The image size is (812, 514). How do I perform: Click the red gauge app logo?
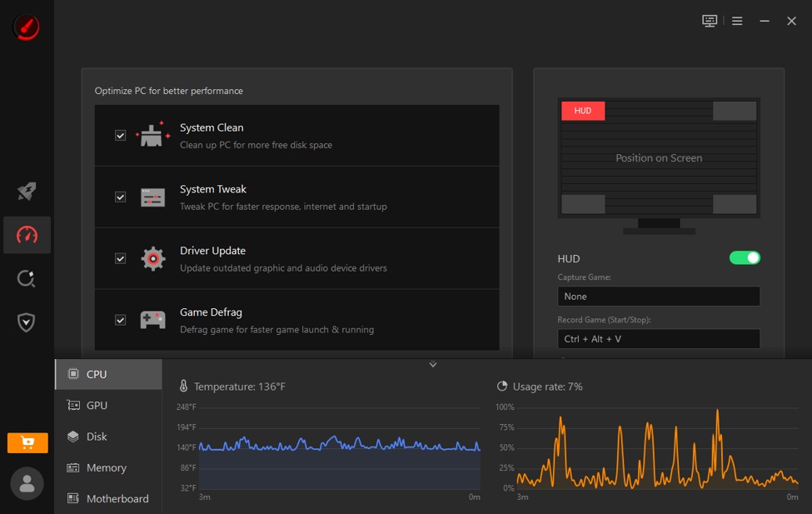coord(26,27)
